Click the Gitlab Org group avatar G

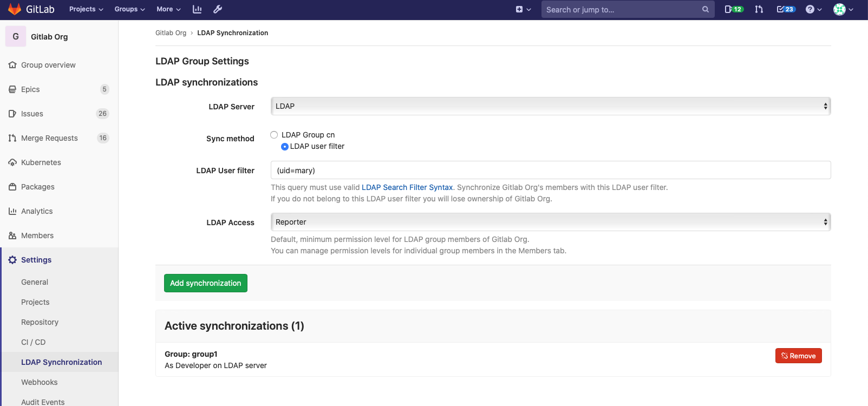point(16,36)
